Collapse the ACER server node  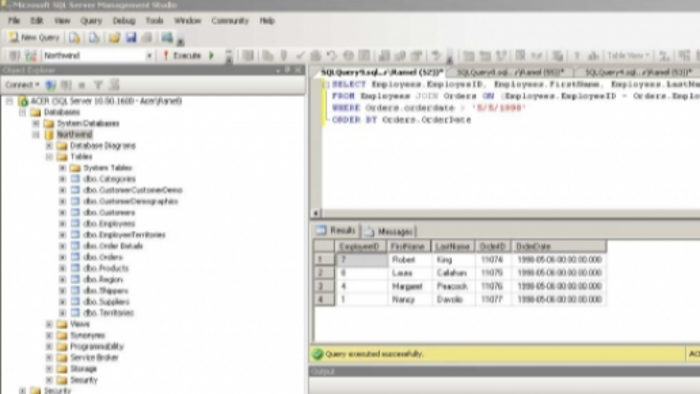coord(9,101)
